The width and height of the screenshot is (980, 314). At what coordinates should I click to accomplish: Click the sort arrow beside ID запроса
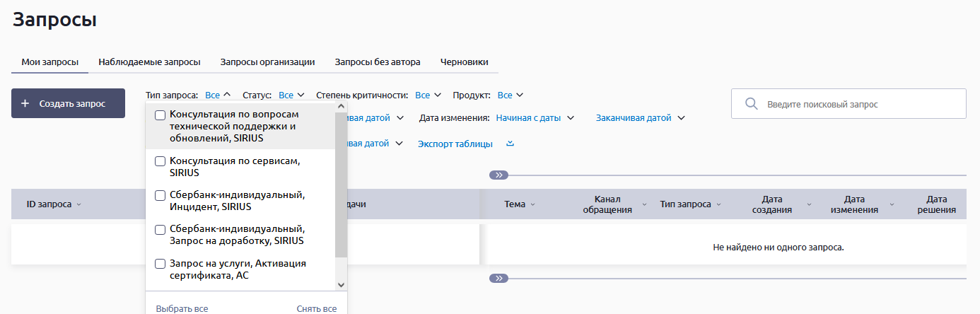click(x=78, y=204)
